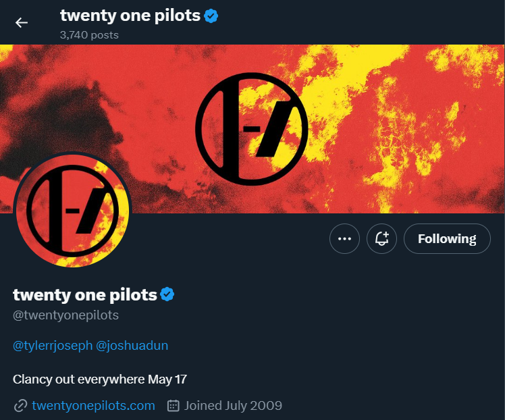Click the verified badge beside the profile name
Viewport: 505px width, 420px height.
[167, 294]
